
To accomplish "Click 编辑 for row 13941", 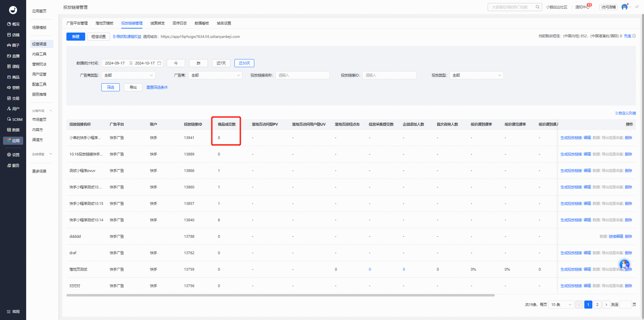I will click(x=587, y=138).
